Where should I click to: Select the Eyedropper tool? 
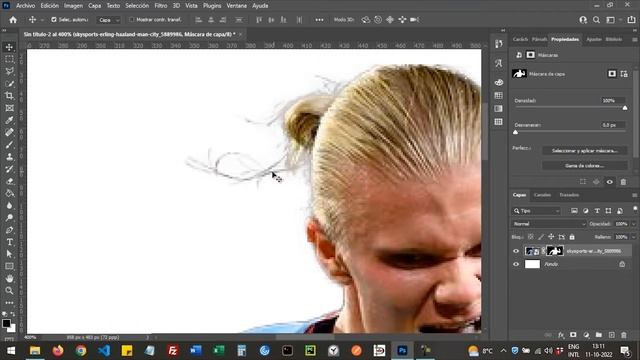pos(9,120)
